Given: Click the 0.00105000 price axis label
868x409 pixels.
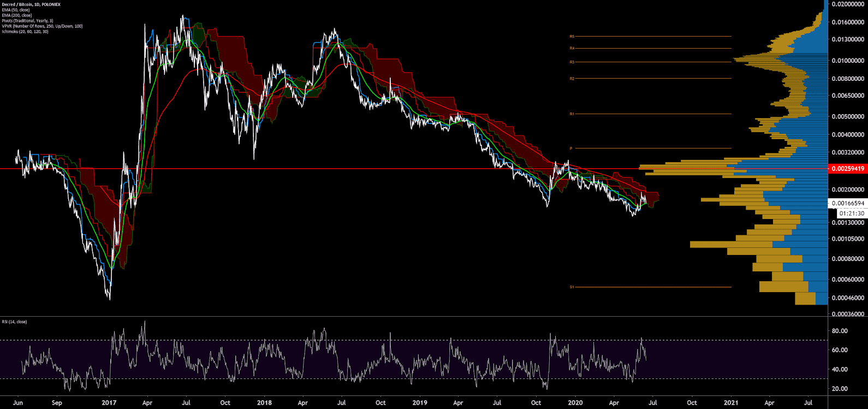Looking at the screenshot, I should [x=848, y=239].
